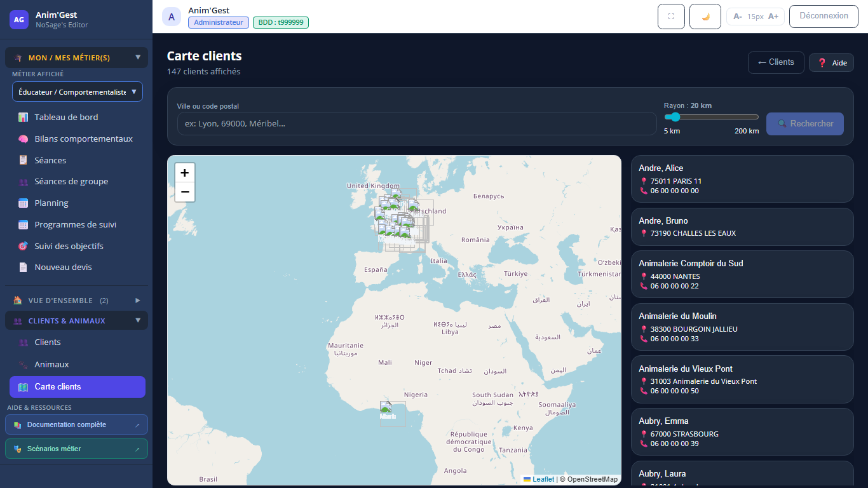Click the user avatar A

172,17
